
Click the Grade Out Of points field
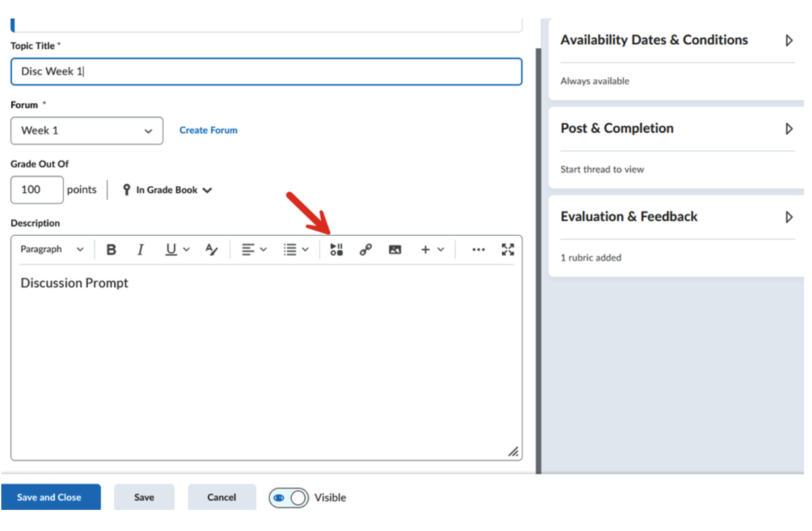pyautogui.click(x=37, y=190)
